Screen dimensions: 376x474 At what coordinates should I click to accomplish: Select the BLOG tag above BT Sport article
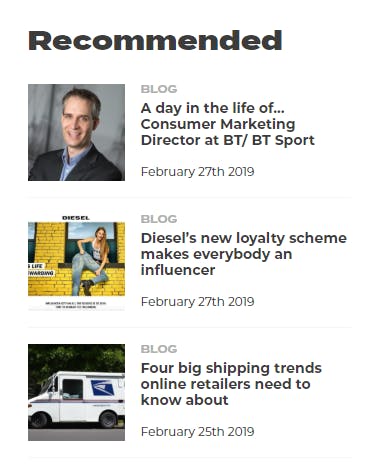[159, 89]
